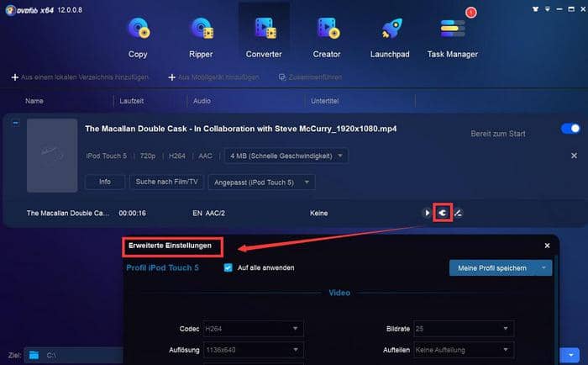This screenshot has width=588, height=365.
Task: Expand the Auflösung 1136x640 dropdown
Action: [x=253, y=350]
